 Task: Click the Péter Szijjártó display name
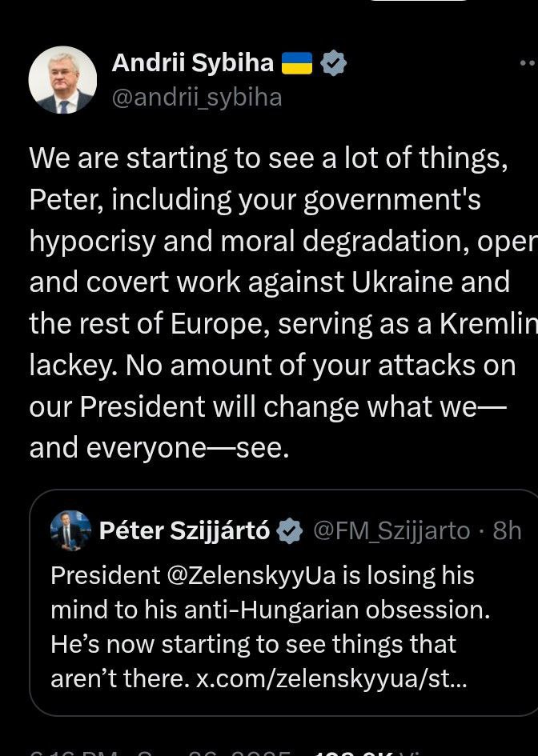[184, 530]
